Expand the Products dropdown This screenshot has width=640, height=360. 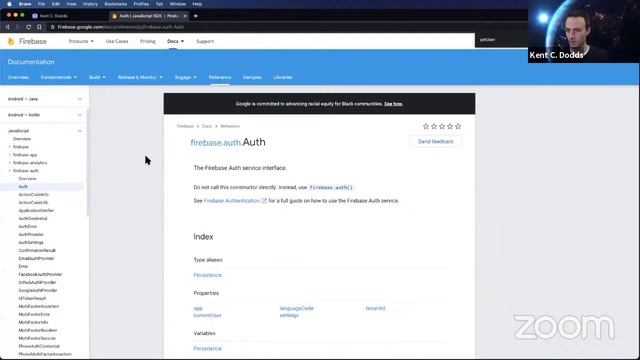coord(81,41)
